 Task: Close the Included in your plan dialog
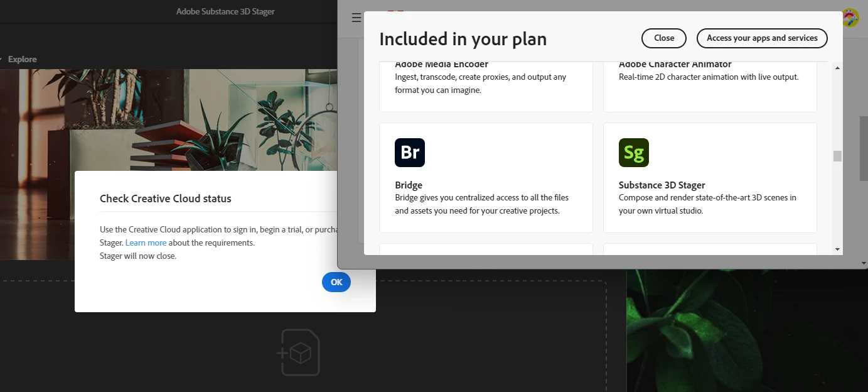[664, 38]
